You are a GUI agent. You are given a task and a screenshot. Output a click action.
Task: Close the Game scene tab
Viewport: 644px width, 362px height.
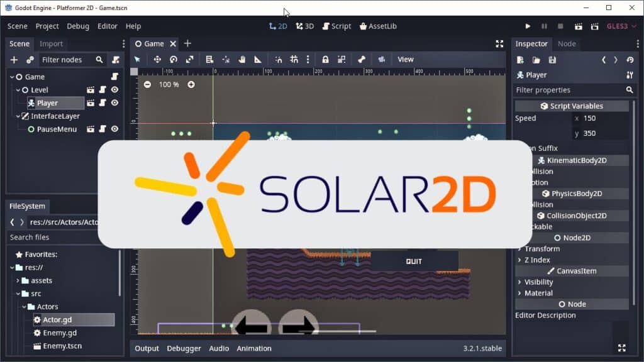pyautogui.click(x=174, y=44)
